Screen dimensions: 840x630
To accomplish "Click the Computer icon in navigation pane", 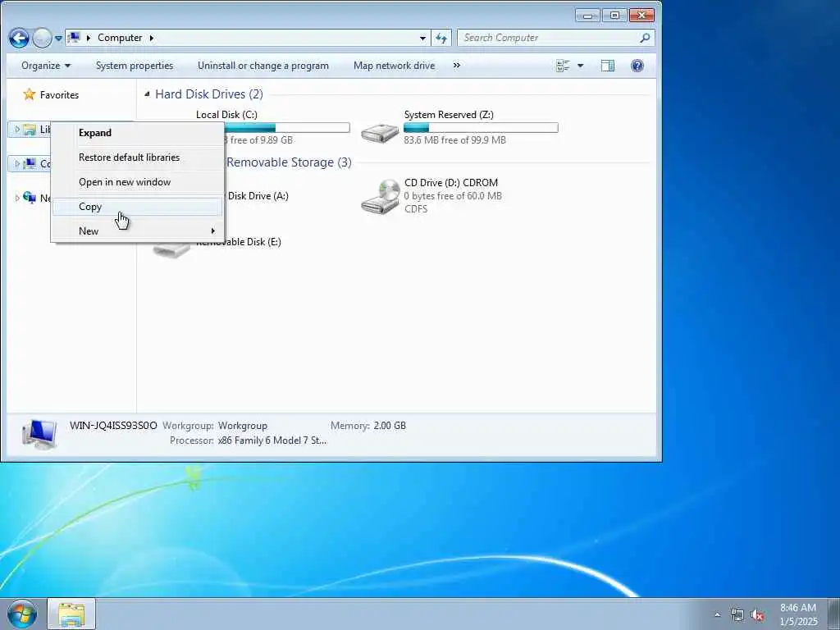I will click(x=30, y=163).
